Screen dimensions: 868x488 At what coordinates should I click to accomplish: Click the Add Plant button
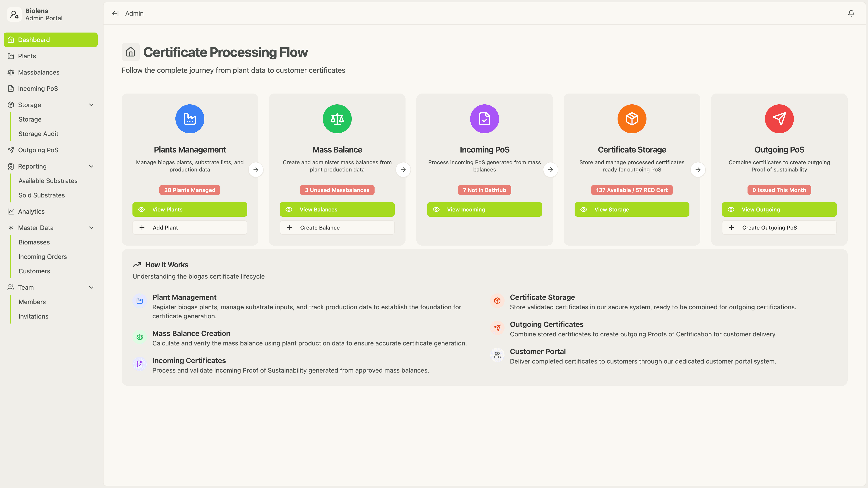[189, 227]
